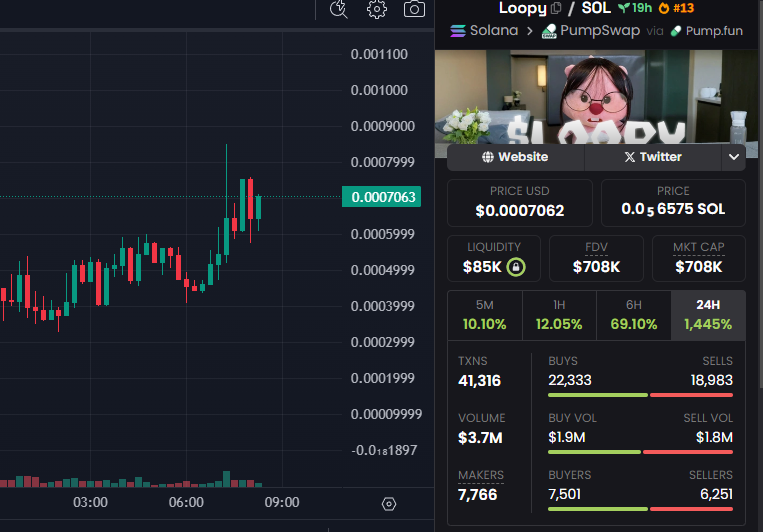Click the LIQUIDITY $85K value
The height and width of the screenshot is (532, 763).
pos(482,267)
